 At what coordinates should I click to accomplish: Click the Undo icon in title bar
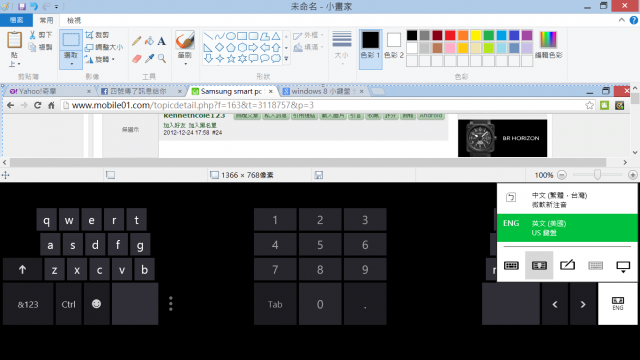[34, 6]
